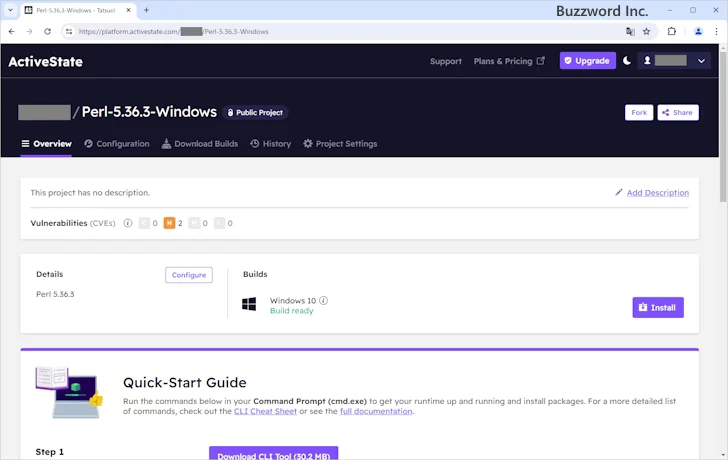The width and height of the screenshot is (728, 460).
Task: Fork this project
Action: 639,112
